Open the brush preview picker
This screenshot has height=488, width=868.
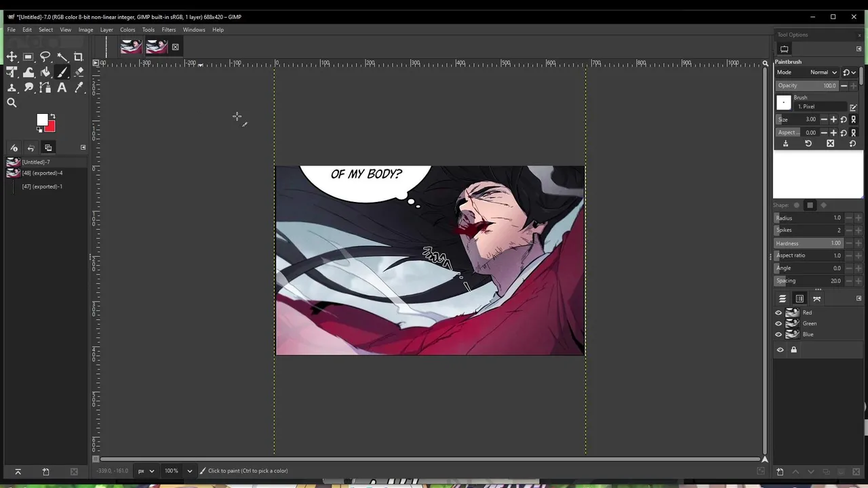784,103
